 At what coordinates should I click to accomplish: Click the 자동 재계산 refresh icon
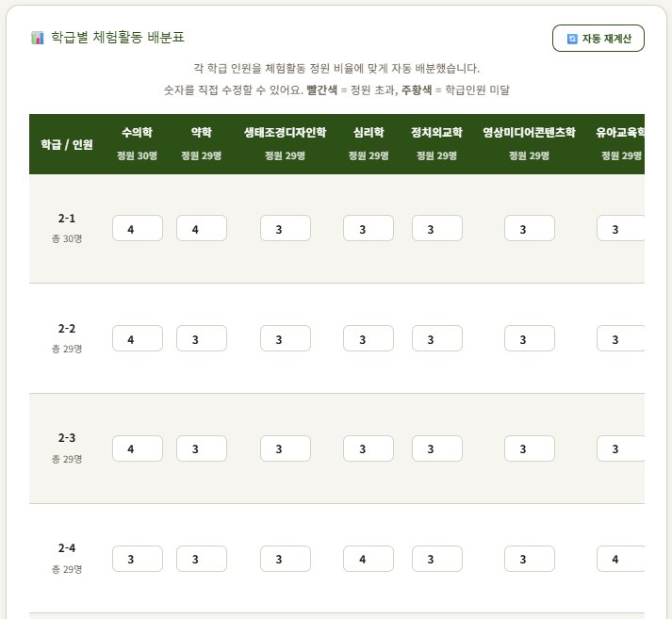coord(572,39)
